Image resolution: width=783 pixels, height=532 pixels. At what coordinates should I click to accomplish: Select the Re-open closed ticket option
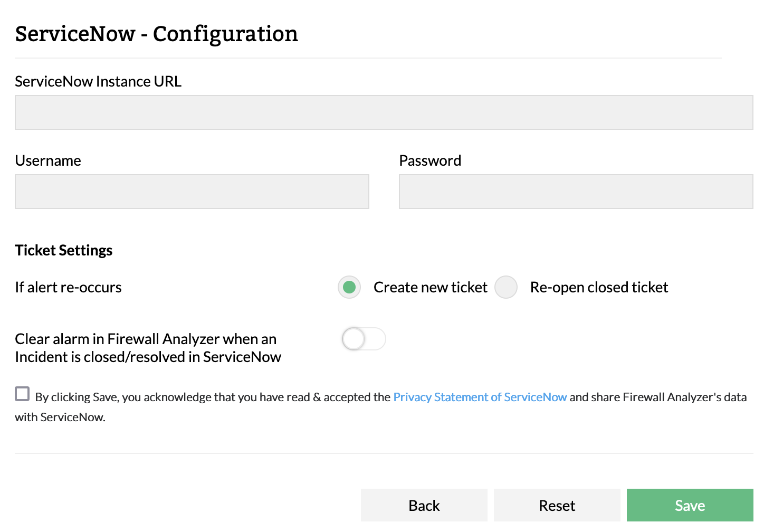(x=505, y=287)
